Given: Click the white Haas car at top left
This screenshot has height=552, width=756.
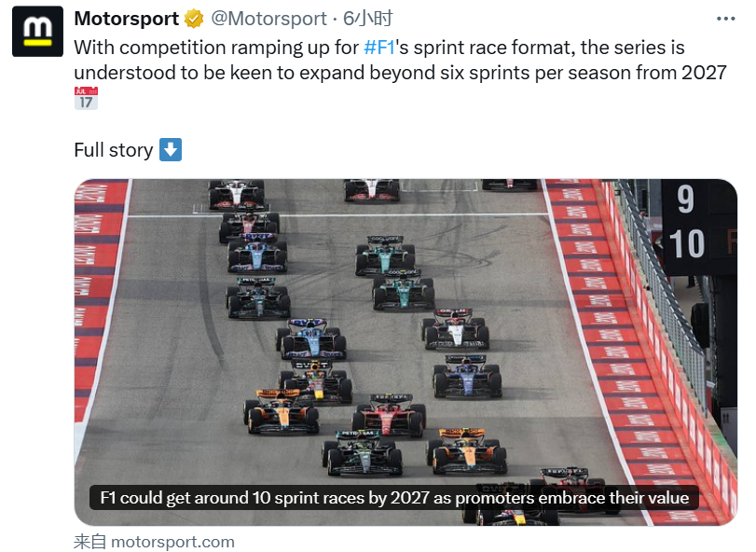Looking at the screenshot, I should coord(236,194).
